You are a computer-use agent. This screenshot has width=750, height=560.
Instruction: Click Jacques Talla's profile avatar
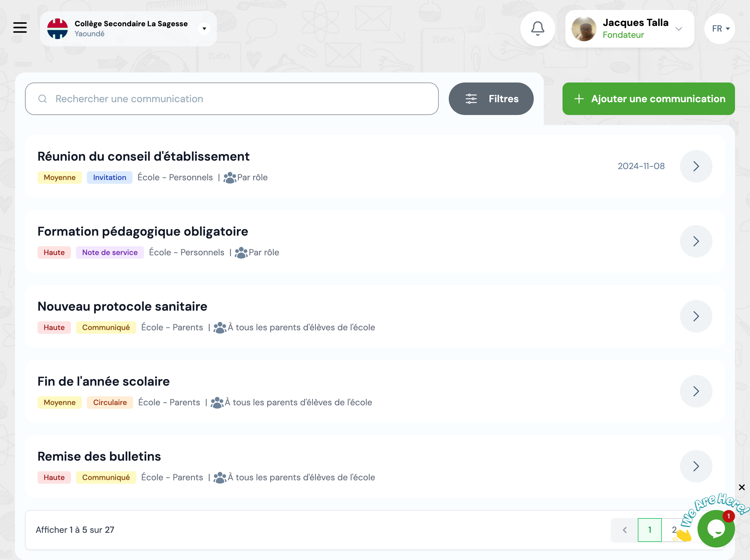point(584,29)
